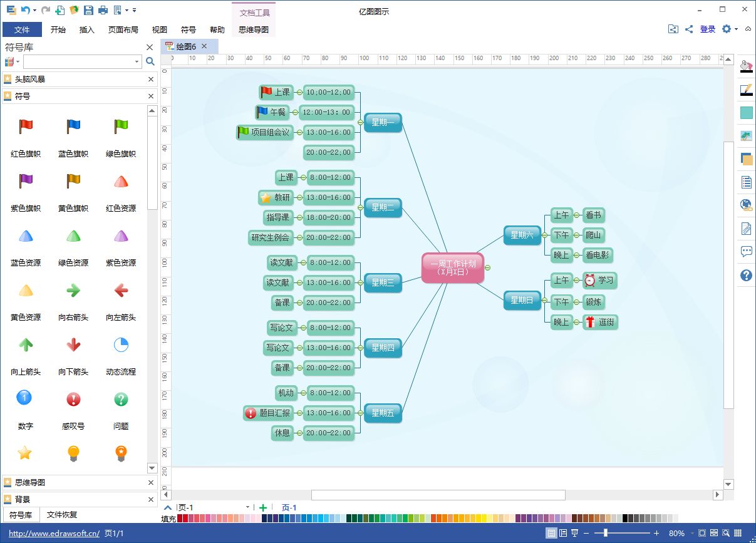The height and width of the screenshot is (543, 756).
Task: Switch to normal view mode in status bar
Action: coord(551,533)
